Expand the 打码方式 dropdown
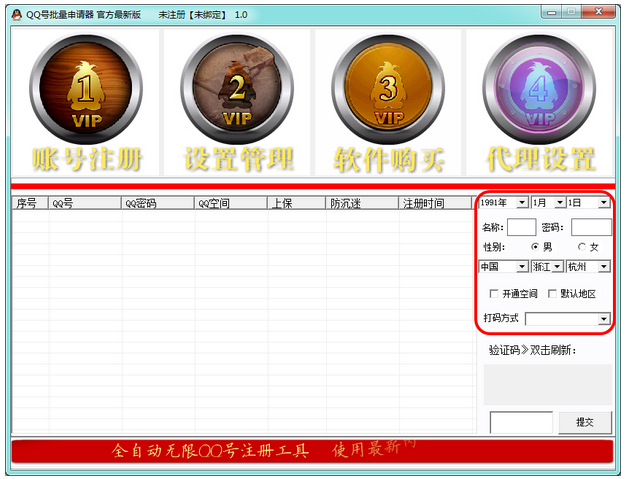 (x=604, y=319)
